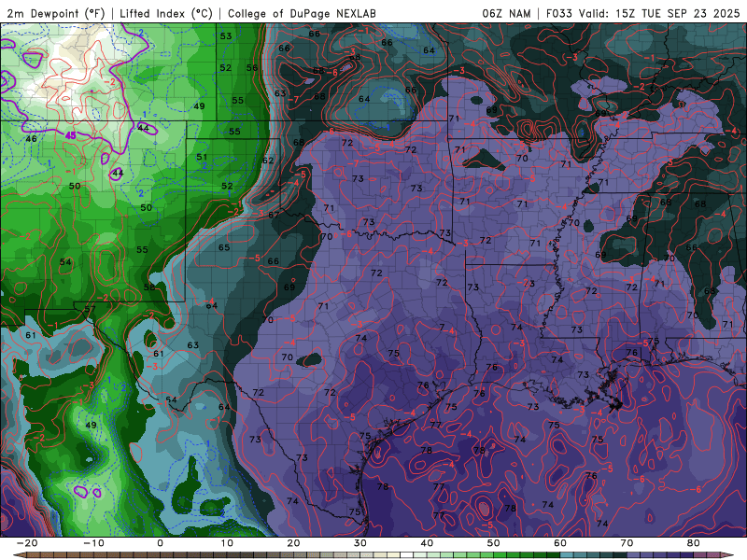
Task: Click the '10' color scale label
Action: click(x=227, y=543)
